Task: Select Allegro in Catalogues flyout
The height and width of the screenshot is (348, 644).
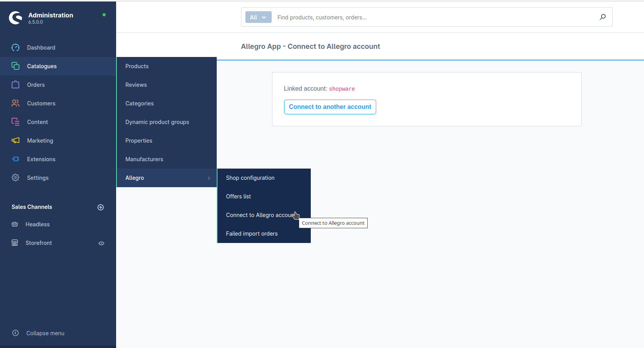Action: point(167,178)
